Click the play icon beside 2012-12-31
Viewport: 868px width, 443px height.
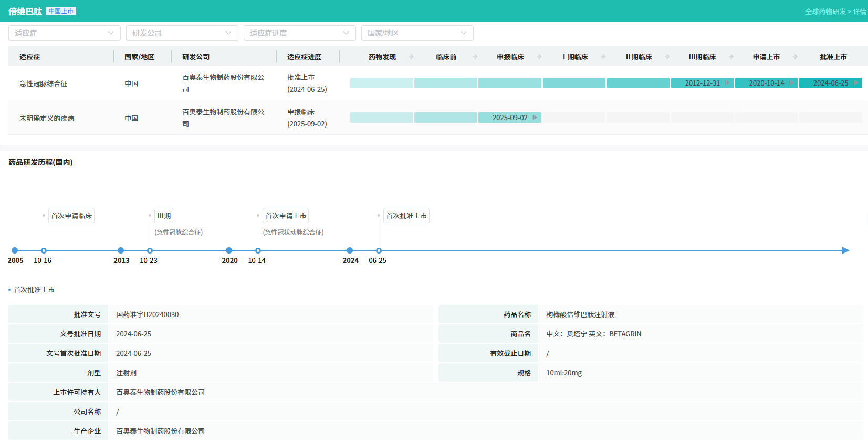[727, 83]
